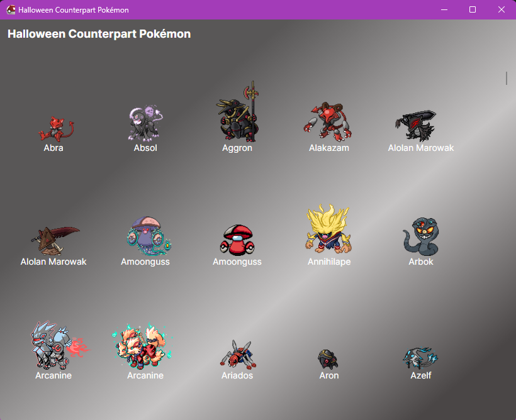Click the red Alakazam sprite
516x420 pixels.
click(328, 121)
